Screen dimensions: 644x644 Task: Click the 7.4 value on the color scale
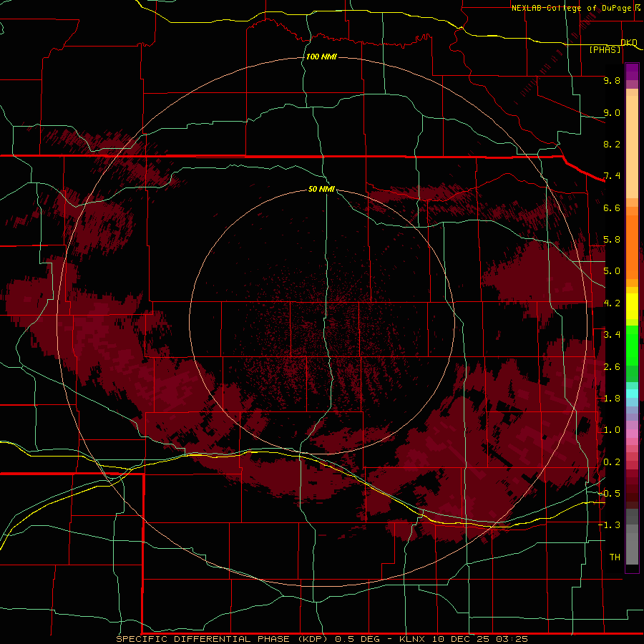tap(612, 176)
